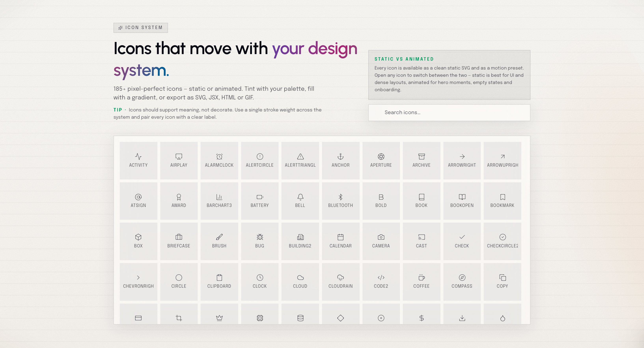644x348 pixels.
Task: Select the Check icon
Action: 462,241
